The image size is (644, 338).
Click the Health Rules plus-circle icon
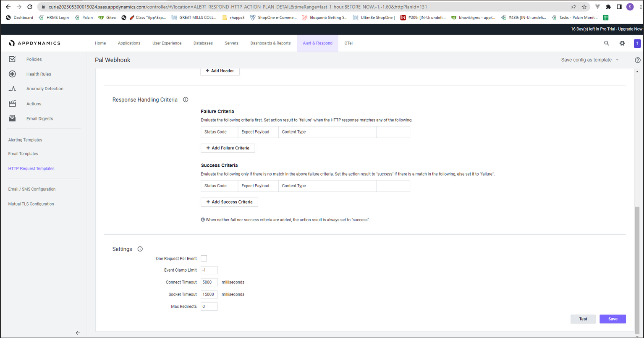click(x=12, y=74)
